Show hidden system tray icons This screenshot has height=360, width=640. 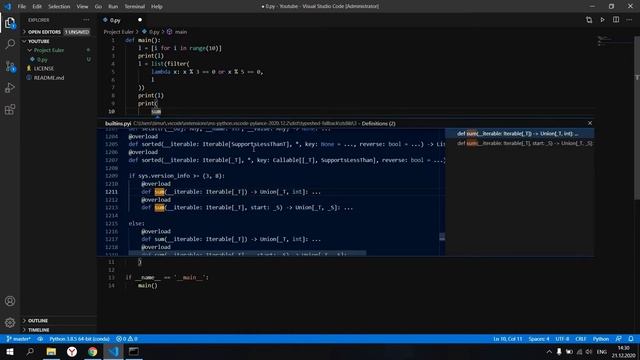point(549,351)
